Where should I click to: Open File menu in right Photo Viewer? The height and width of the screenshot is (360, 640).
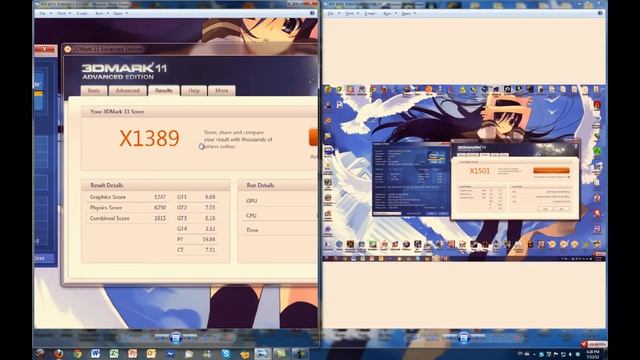333,13
